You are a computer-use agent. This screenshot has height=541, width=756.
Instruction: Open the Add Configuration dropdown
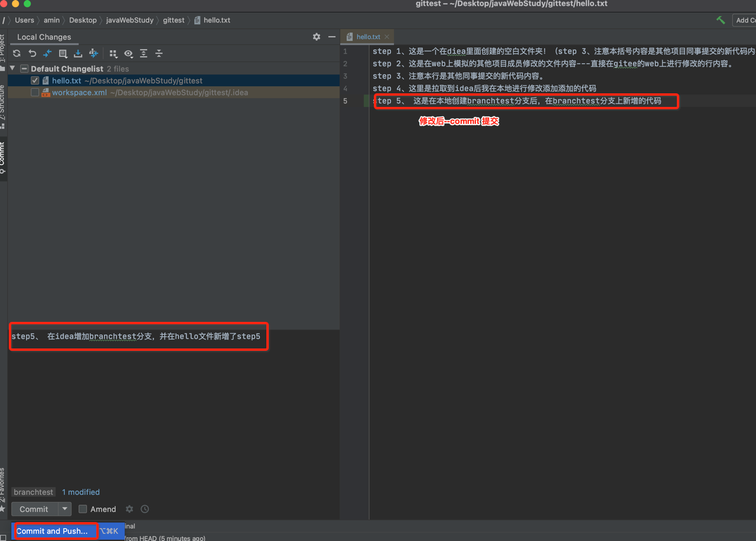coord(744,20)
